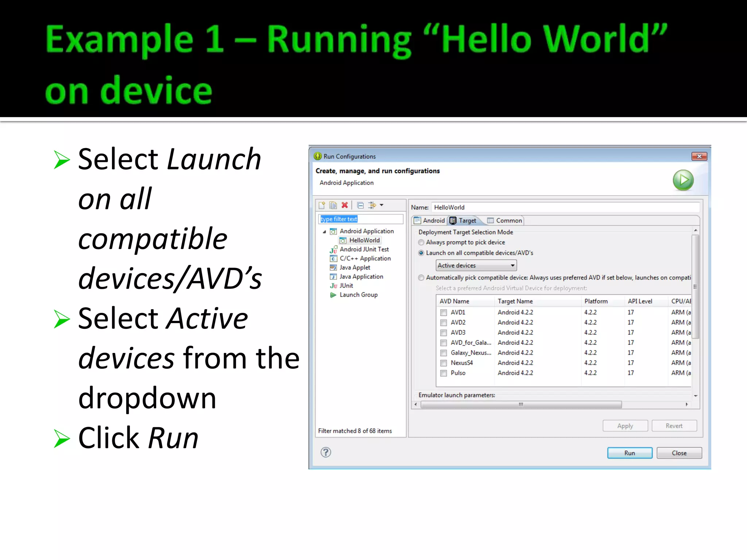The width and height of the screenshot is (747, 560).
Task: Click the Collapse All toolbar icon
Action: pyautogui.click(x=360, y=205)
